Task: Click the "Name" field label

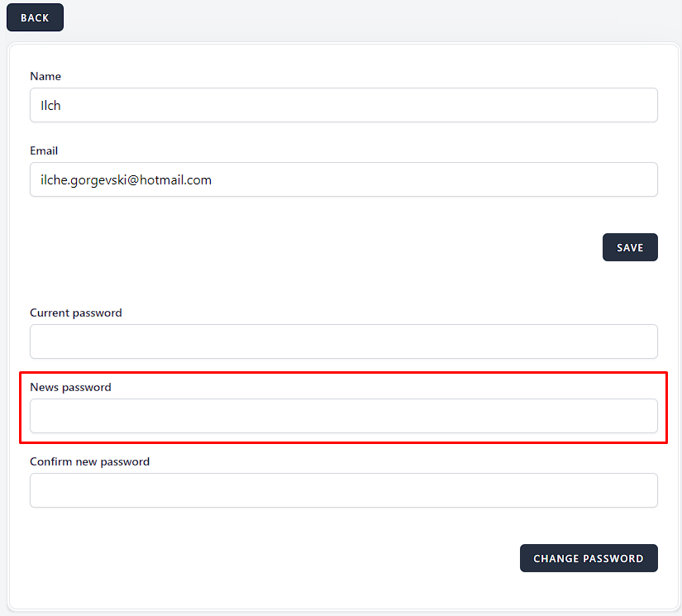Action: pyautogui.click(x=45, y=76)
